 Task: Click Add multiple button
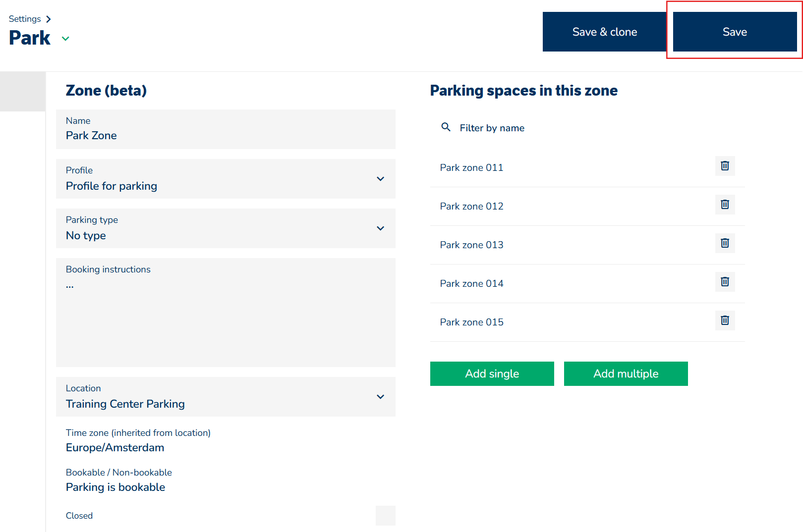[626, 373]
